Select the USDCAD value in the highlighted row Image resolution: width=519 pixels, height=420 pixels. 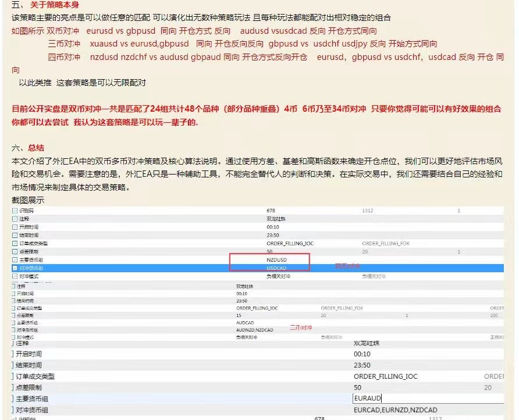(276, 268)
